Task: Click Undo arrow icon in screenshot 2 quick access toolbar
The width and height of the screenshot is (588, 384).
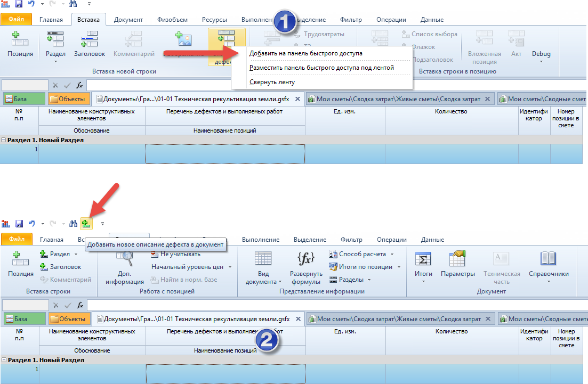Action: 31,224
